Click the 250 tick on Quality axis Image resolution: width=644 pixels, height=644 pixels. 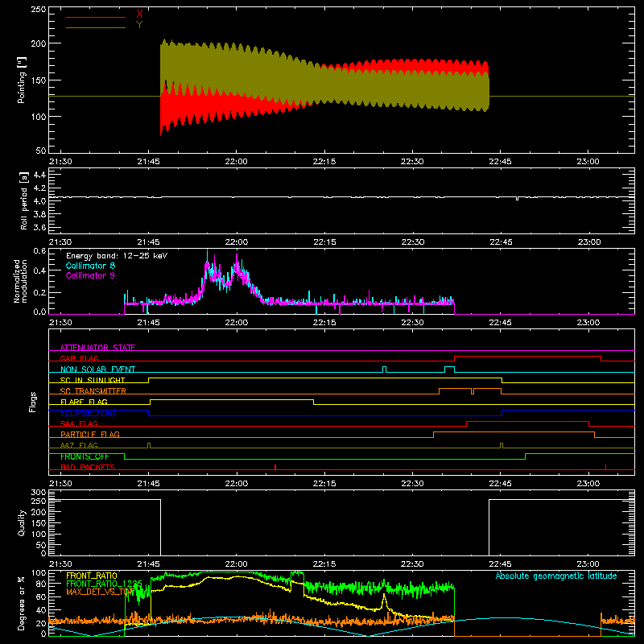tap(39, 502)
